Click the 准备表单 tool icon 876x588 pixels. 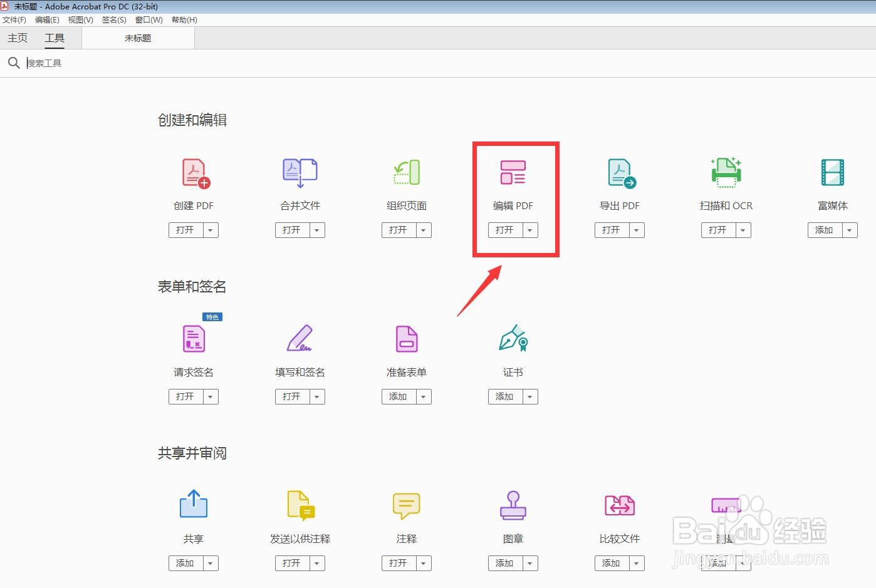(407, 339)
